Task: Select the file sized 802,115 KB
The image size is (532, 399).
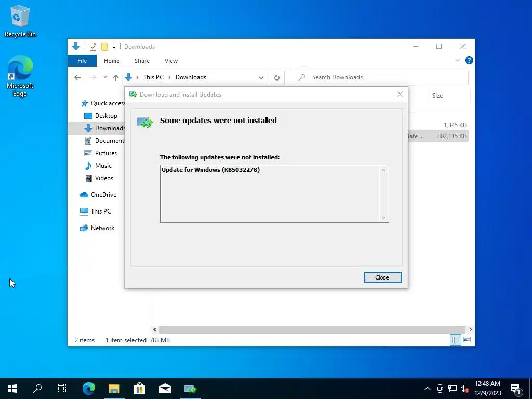Action: (x=451, y=136)
